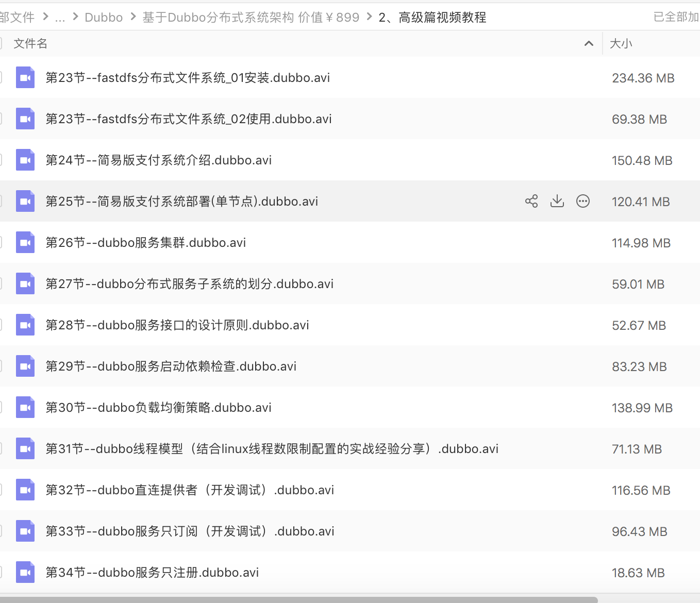Check the box for 第28节 row
Screen dimensions: 700x603
coord(1,325)
